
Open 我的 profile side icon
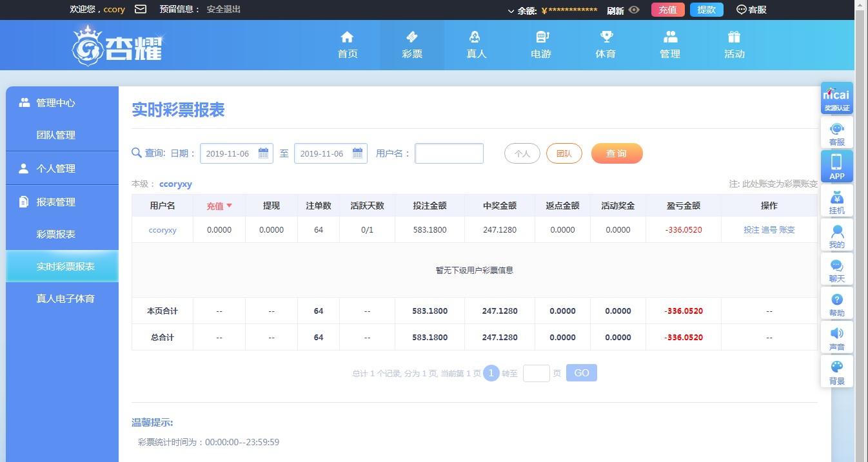coord(837,235)
